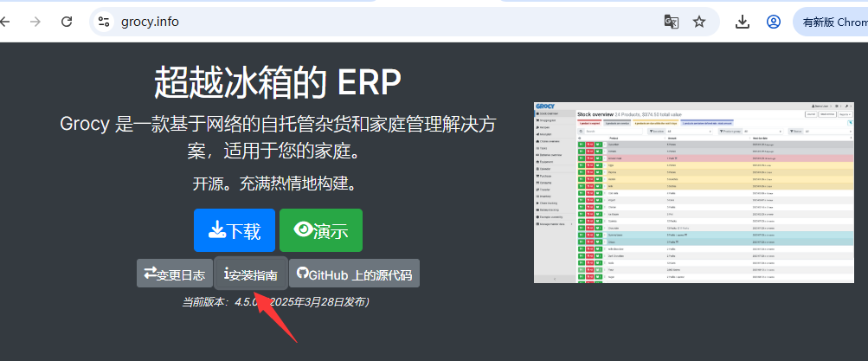This screenshot has width=868, height=361.
Task: Click the green 演示 demo button
Action: 321,230
